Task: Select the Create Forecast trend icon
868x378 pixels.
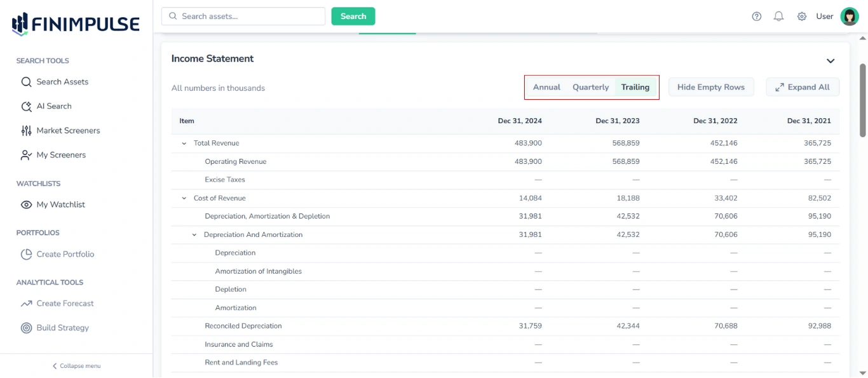Action: click(25, 303)
